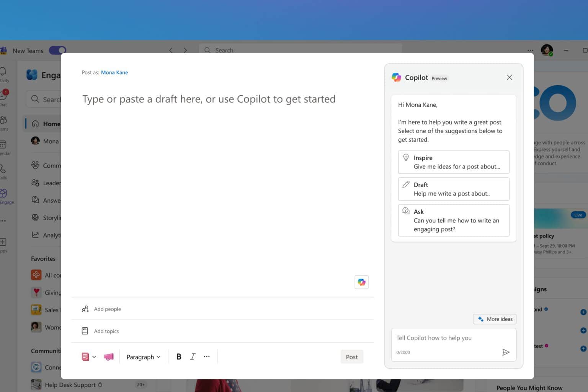Click the post type icon in editor toolbar
Viewport: 588px width, 392px height.
[x=85, y=357]
